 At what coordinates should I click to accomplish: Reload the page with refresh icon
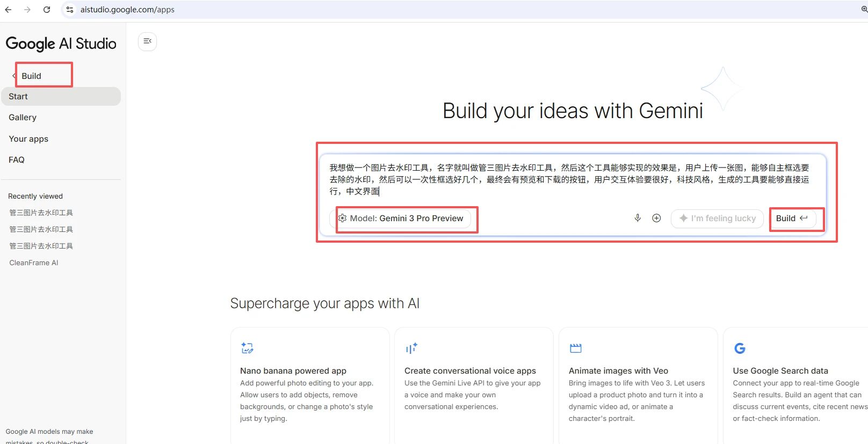[x=47, y=10]
